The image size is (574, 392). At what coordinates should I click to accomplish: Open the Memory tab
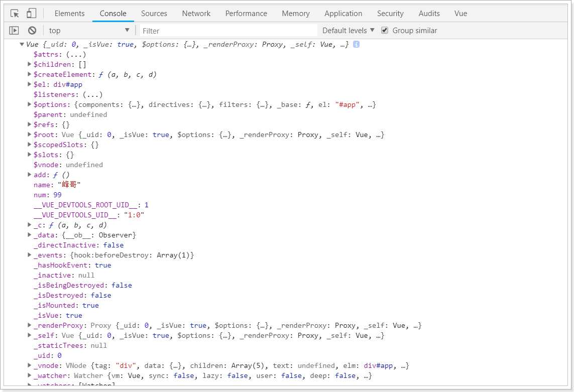point(296,14)
